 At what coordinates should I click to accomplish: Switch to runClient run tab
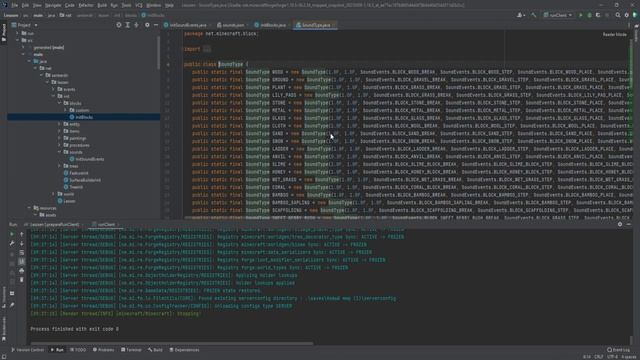pyautogui.click(x=105, y=224)
